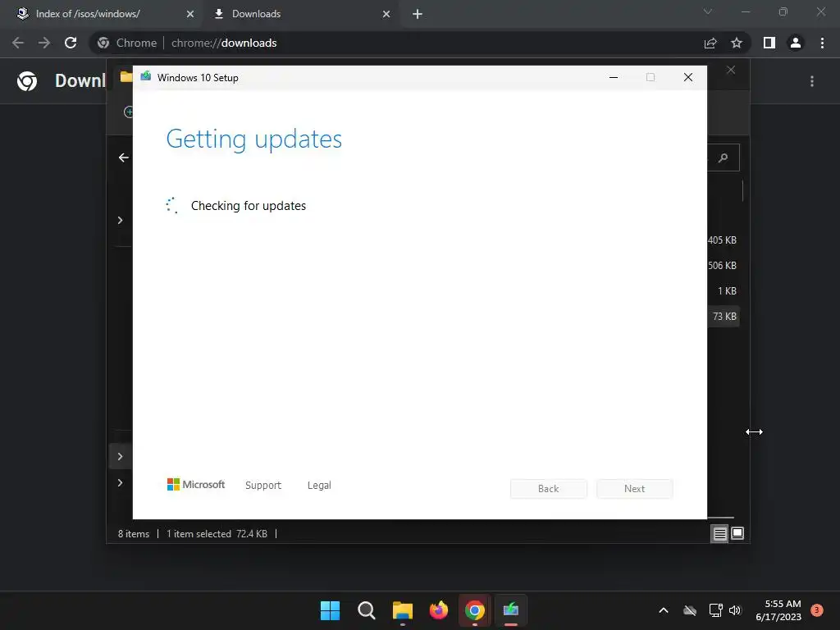
Task: Click the File Explorer folder icon in its title bar
Action: coord(126,76)
